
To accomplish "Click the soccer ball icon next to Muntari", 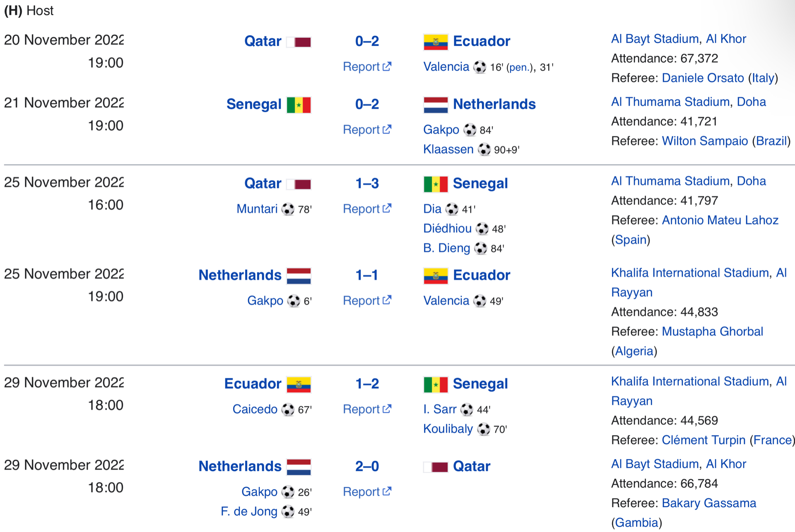I will point(288,209).
